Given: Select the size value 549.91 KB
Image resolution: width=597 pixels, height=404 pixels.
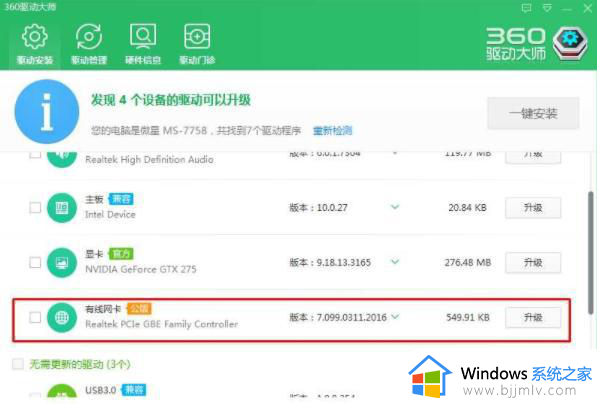Looking at the screenshot, I should pos(468,317).
